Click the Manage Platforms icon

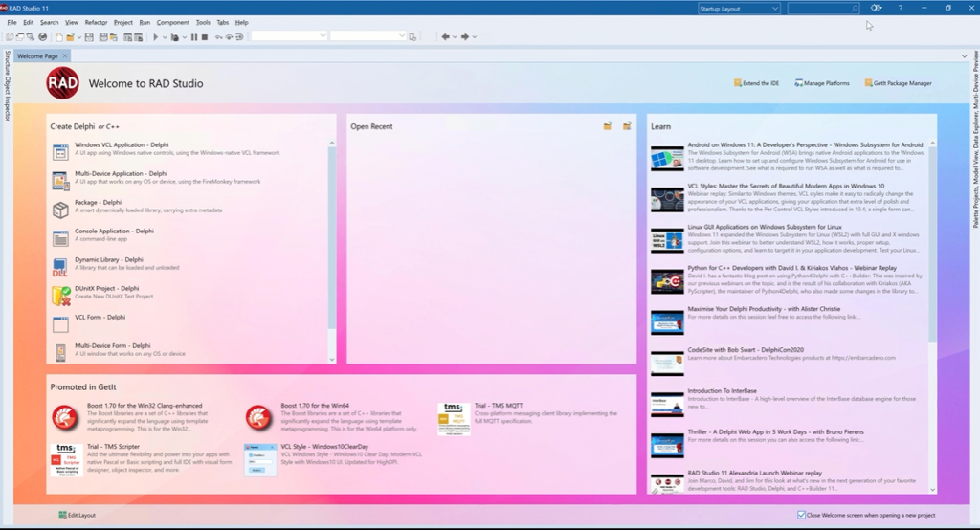click(799, 82)
